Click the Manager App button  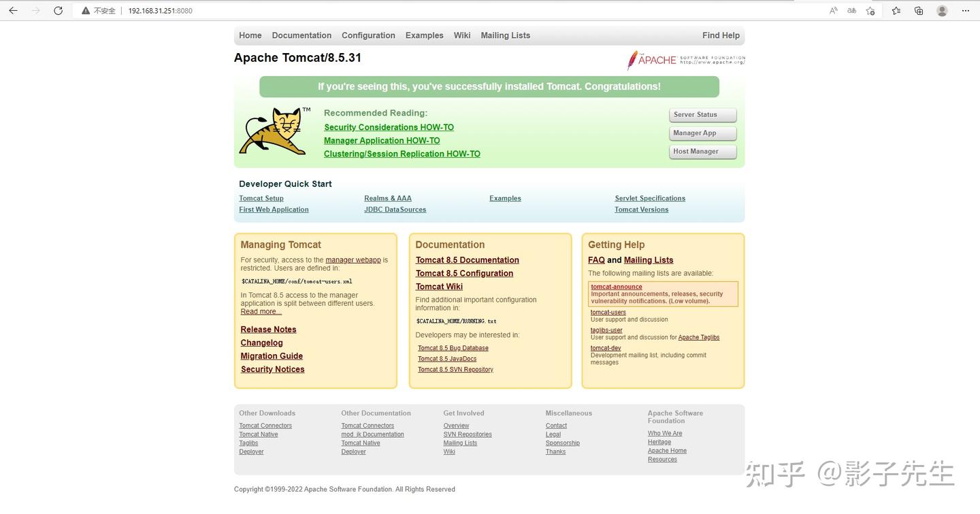(x=702, y=133)
